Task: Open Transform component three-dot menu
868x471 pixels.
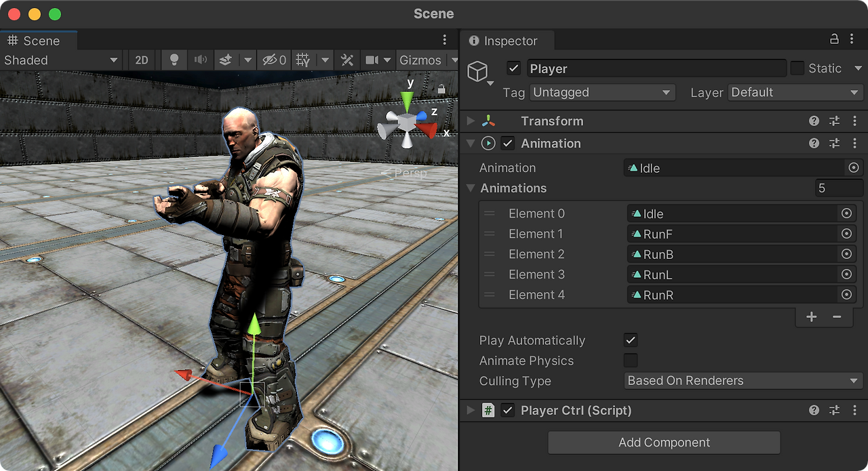Action: [x=854, y=121]
